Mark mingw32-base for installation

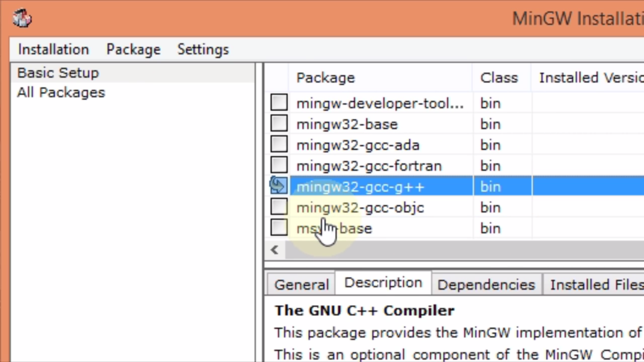pyautogui.click(x=279, y=123)
